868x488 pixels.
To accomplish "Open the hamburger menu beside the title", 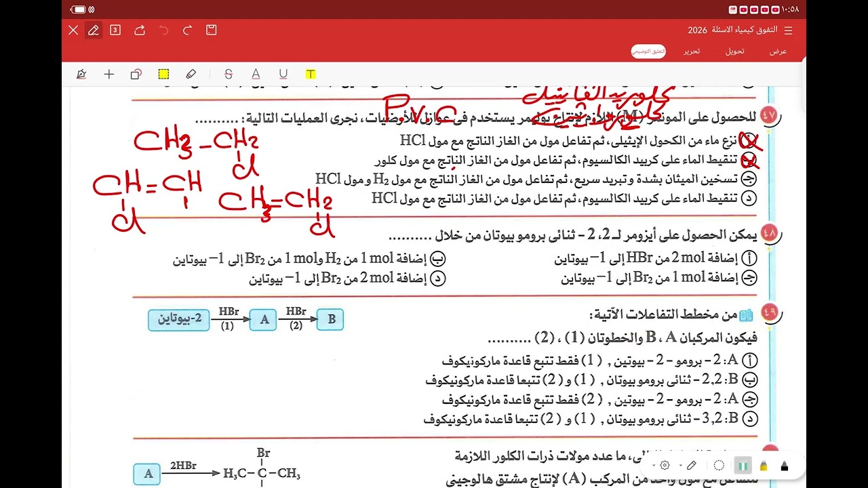I will pyautogui.click(x=788, y=30).
